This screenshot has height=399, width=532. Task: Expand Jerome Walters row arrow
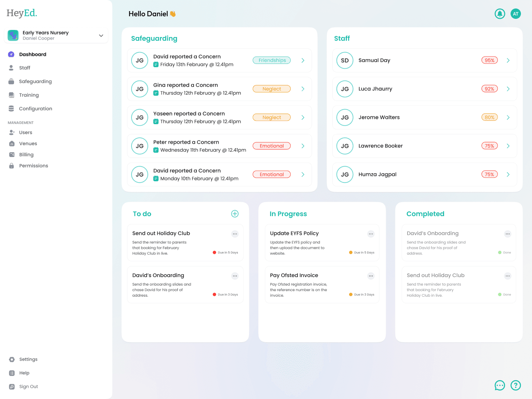[508, 117]
